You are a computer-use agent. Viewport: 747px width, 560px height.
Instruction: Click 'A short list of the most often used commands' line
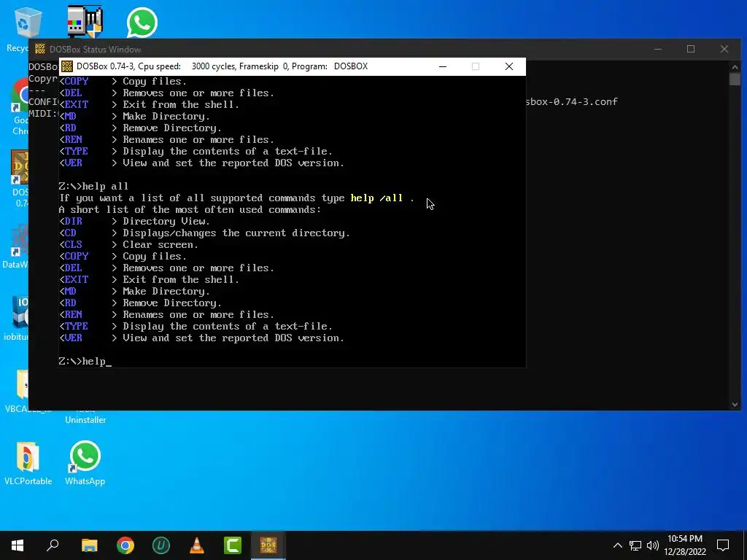pos(190,209)
